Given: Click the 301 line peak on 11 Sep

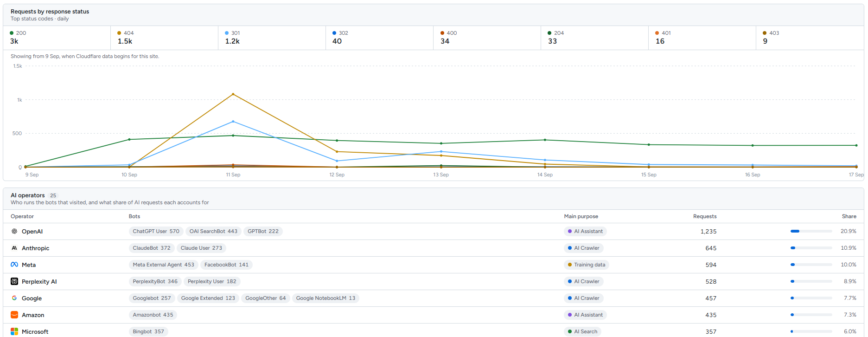Looking at the screenshot, I should point(233,122).
